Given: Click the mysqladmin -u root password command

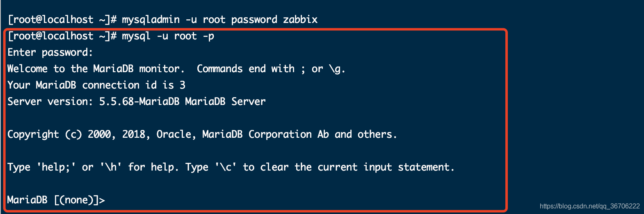Looking at the screenshot, I should tap(220, 20).
